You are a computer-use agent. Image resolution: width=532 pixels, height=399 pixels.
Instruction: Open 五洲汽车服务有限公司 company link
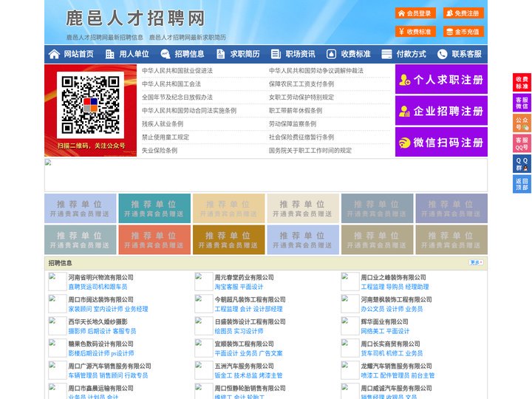pyautogui.click(x=244, y=366)
